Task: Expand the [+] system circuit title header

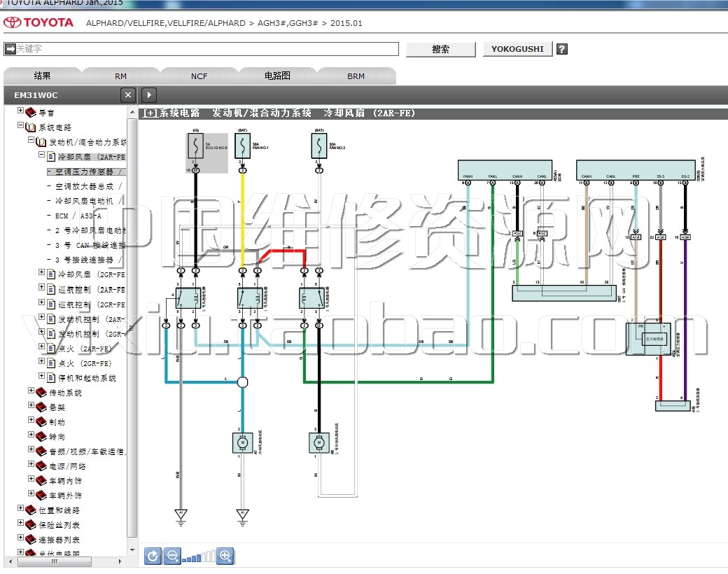Action: tap(150, 113)
